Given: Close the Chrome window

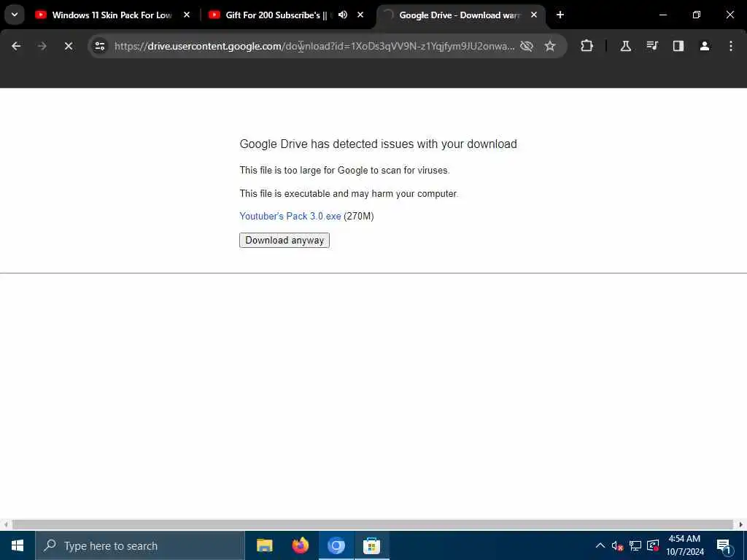Looking at the screenshot, I should pyautogui.click(x=729, y=15).
